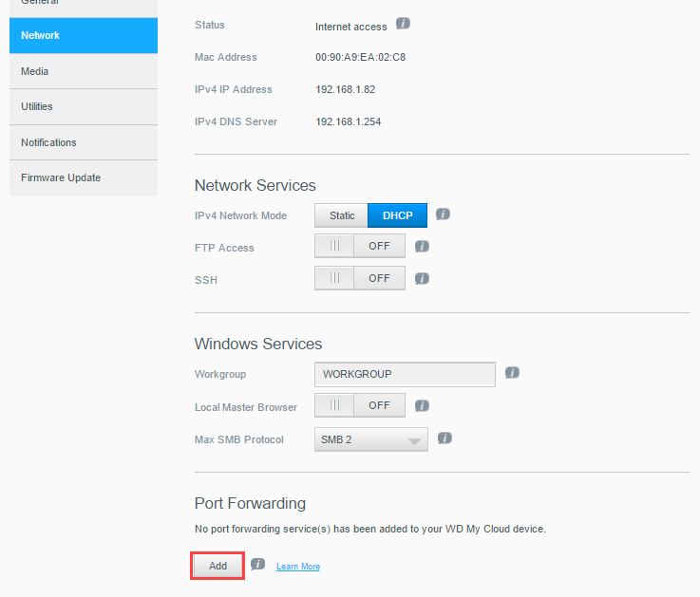Select Static IPv4 network mode
Screen dimensions: 700x597
[x=342, y=215]
